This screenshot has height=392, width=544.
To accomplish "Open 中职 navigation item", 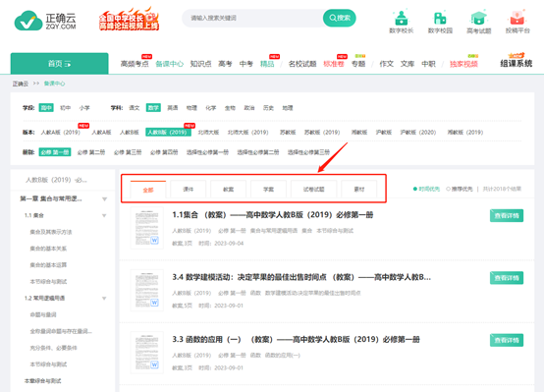I will (x=428, y=64).
